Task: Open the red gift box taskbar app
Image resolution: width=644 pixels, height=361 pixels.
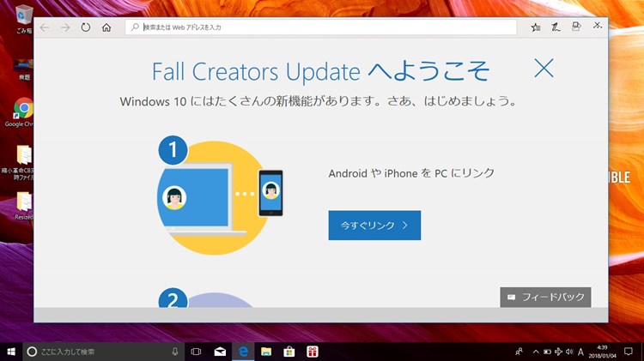Action: pos(313,352)
